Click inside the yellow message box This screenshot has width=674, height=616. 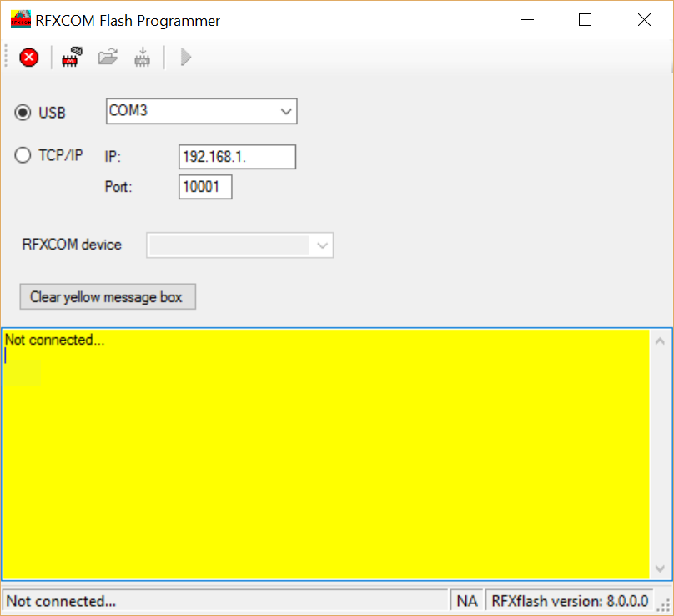[x=326, y=454]
